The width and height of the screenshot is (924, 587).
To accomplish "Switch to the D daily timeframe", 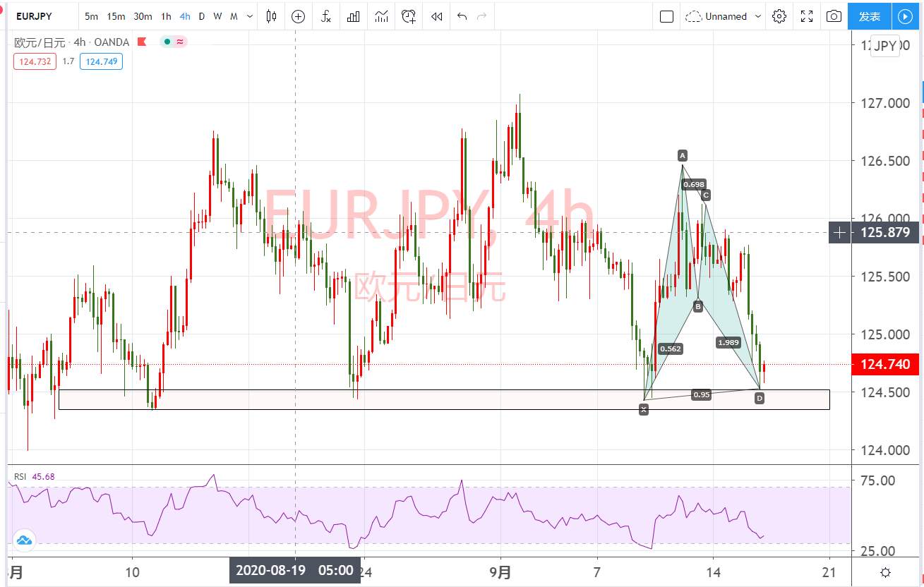I will (202, 16).
